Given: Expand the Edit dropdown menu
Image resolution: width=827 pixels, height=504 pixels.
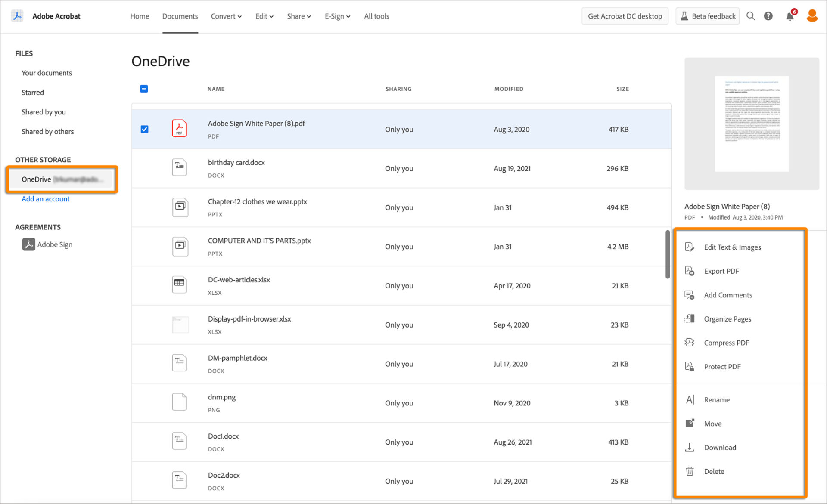Looking at the screenshot, I should click(x=264, y=16).
